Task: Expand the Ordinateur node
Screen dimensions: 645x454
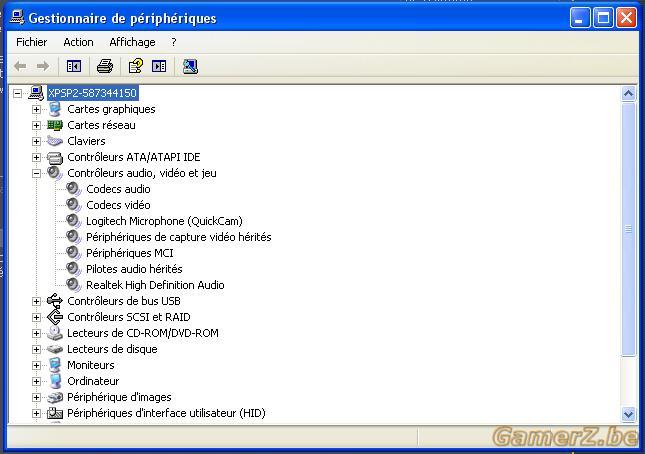Action: pyautogui.click(x=36, y=381)
